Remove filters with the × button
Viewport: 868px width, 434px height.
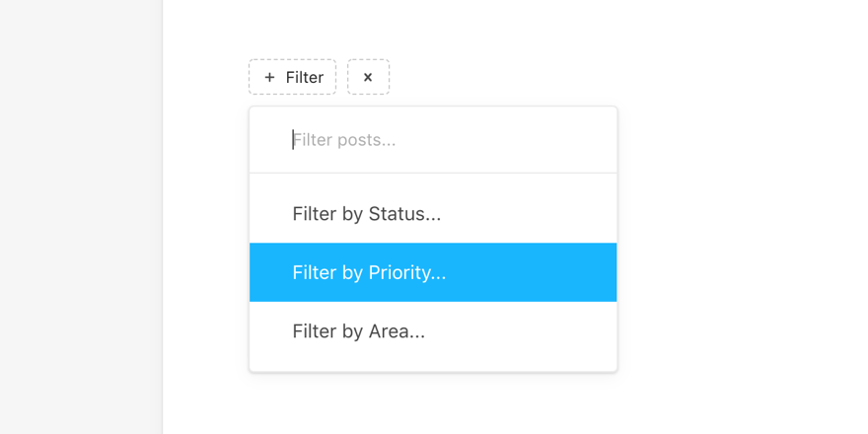[x=368, y=77]
